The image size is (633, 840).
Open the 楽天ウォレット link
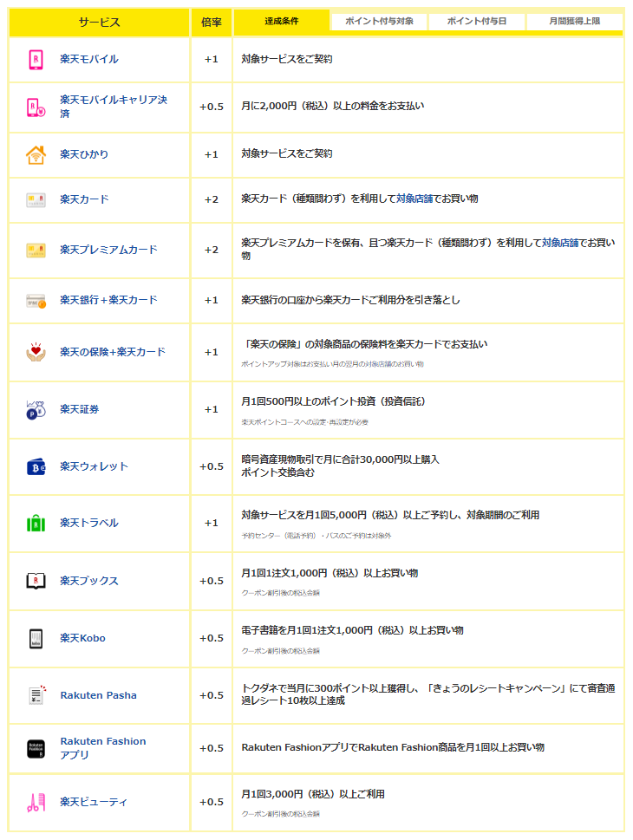click(94, 466)
